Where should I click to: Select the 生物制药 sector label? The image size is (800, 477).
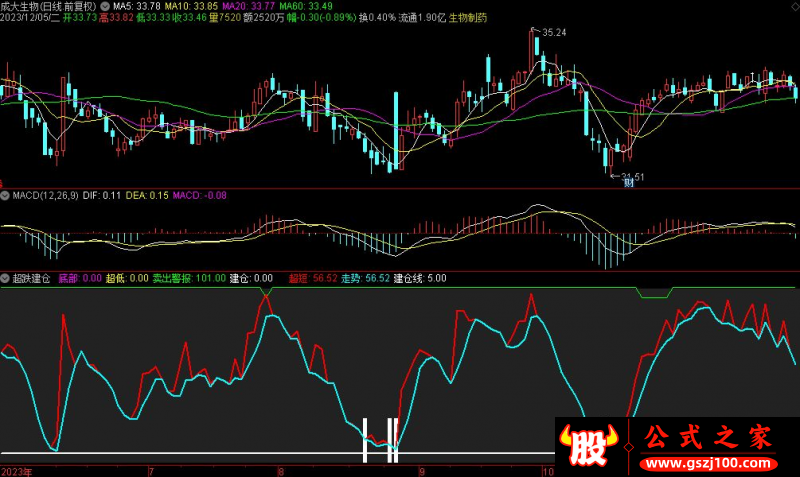468,18
